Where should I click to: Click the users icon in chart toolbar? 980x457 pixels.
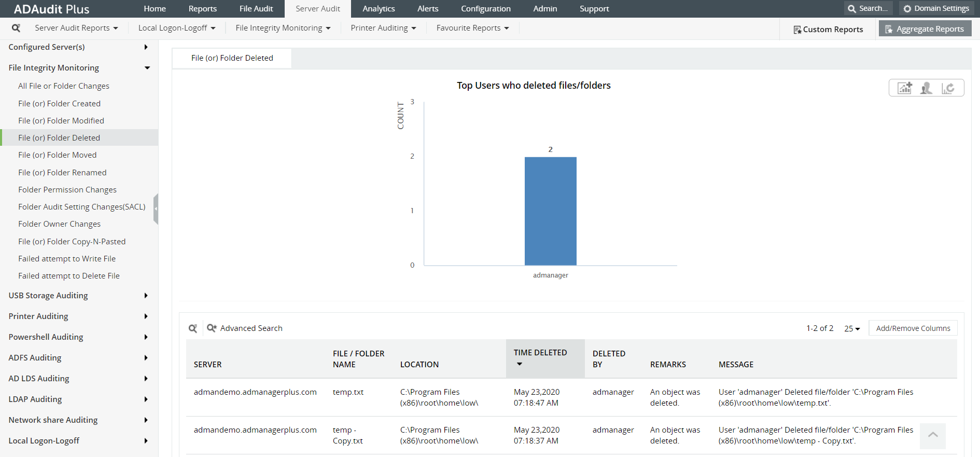pyautogui.click(x=926, y=88)
